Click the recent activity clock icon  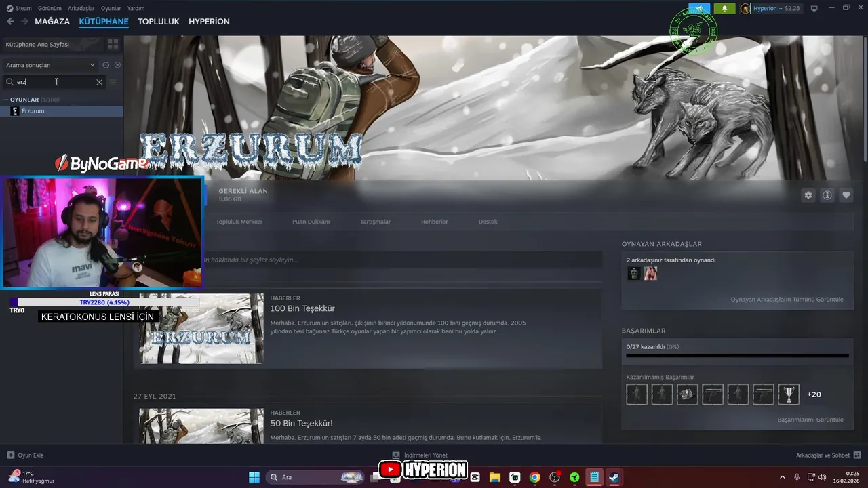(x=106, y=65)
